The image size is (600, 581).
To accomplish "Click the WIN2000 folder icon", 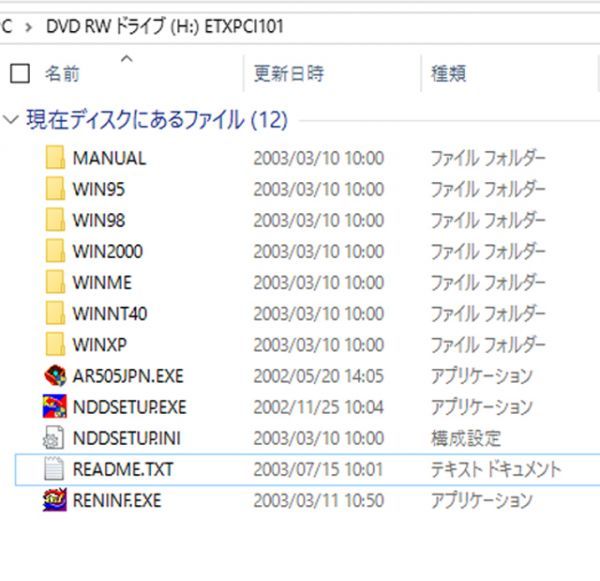I will (x=55, y=251).
